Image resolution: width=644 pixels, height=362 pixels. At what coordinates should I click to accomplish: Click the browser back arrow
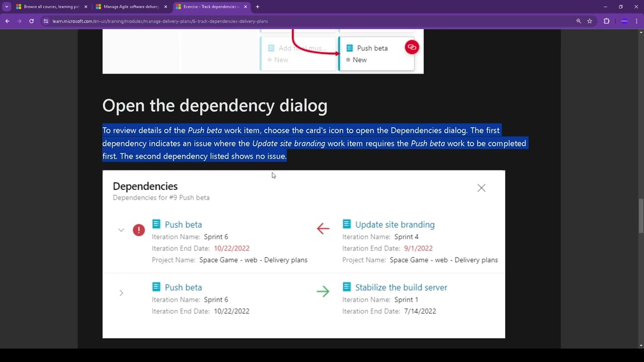coord(7,21)
